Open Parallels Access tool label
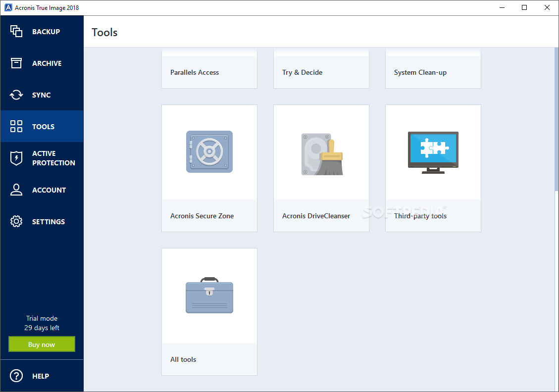The width and height of the screenshot is (559, 392). [195, 72]
